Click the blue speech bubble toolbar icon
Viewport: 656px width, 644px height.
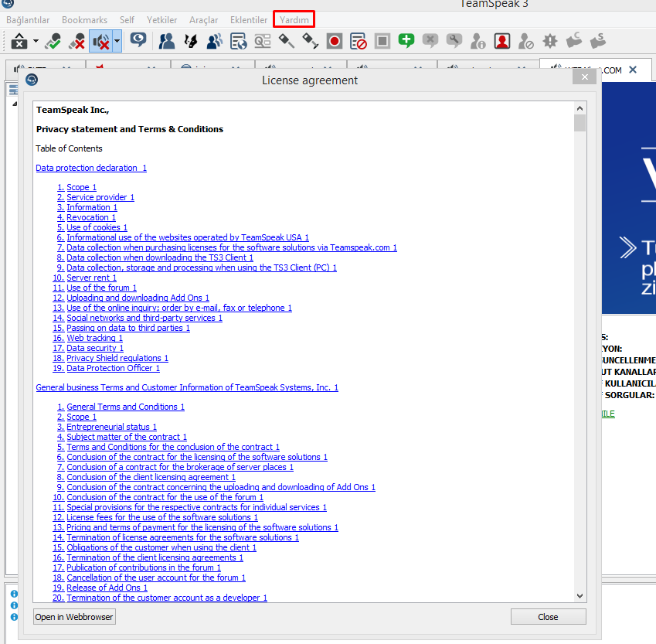click(x=138, y=41)
